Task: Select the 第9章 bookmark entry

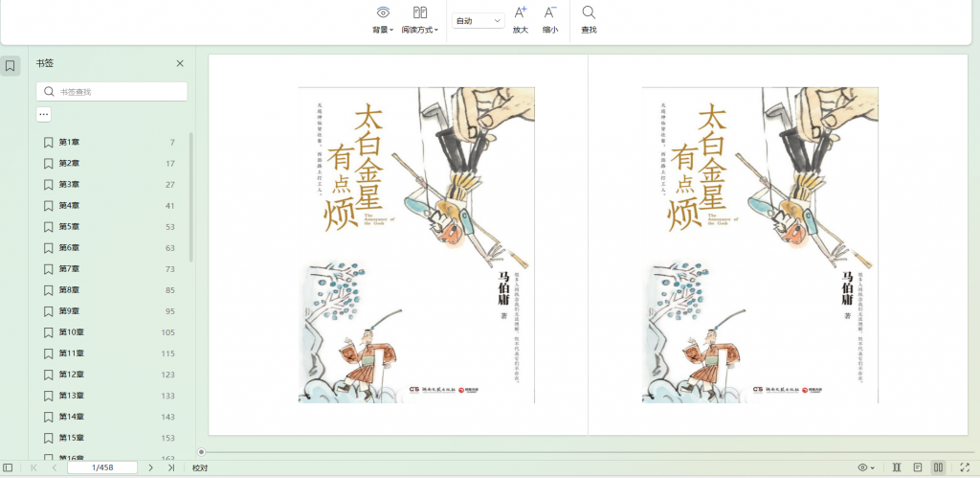Action: [69, 311]
